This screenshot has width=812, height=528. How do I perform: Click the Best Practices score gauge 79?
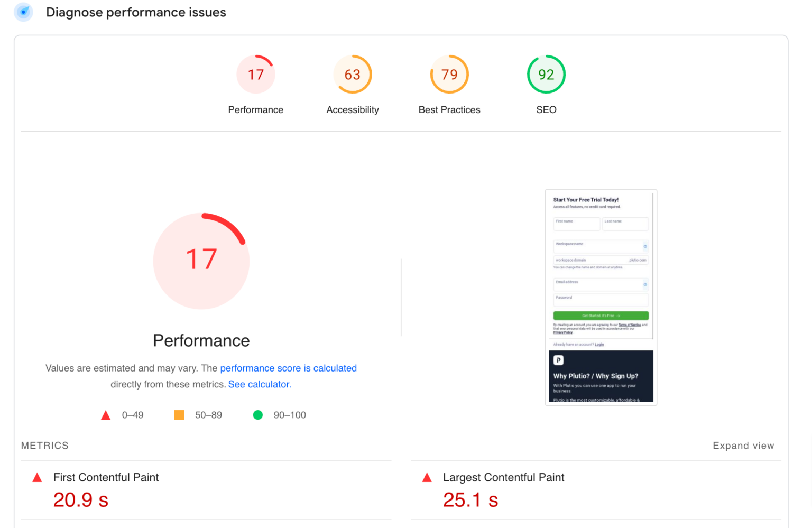[x=449, y=75]
